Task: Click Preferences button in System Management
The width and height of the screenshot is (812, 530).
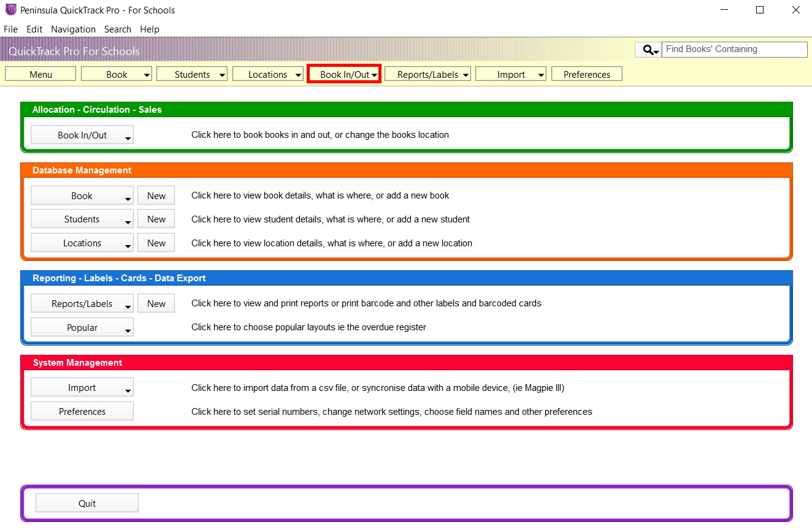Action: point(82,411)
